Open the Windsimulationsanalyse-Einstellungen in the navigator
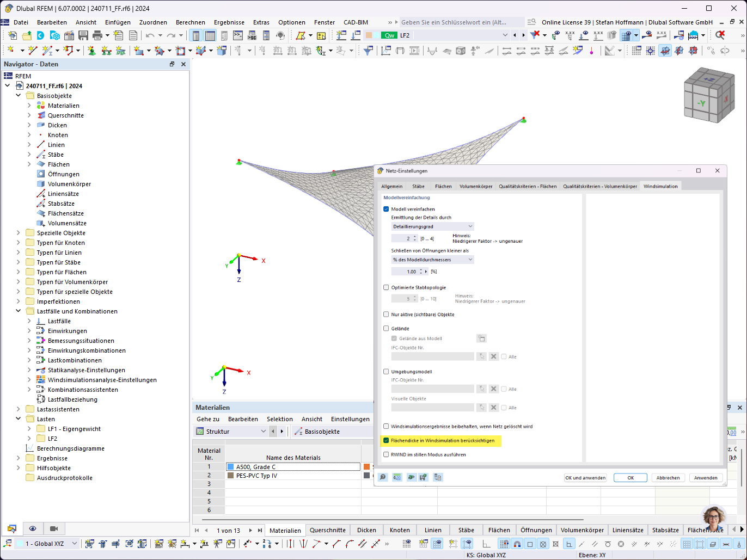Viewport: 747px width, 560px height. pyautogui.click(x=103, y=379)
